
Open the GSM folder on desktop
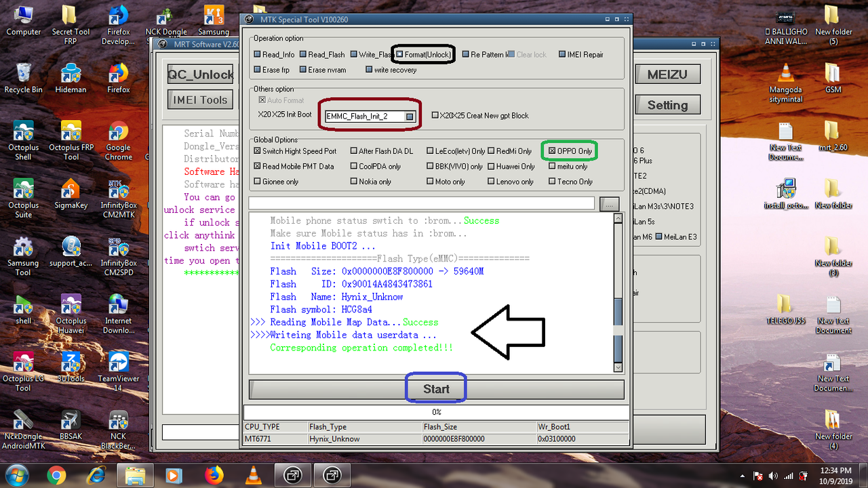click(x=833, y=78)
